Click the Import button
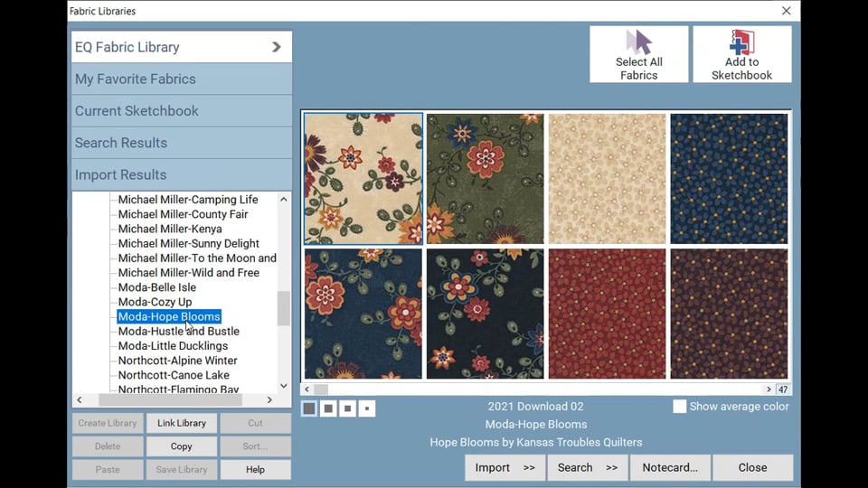This screenshot has width=868, height=488. click(x=505, y=467)
